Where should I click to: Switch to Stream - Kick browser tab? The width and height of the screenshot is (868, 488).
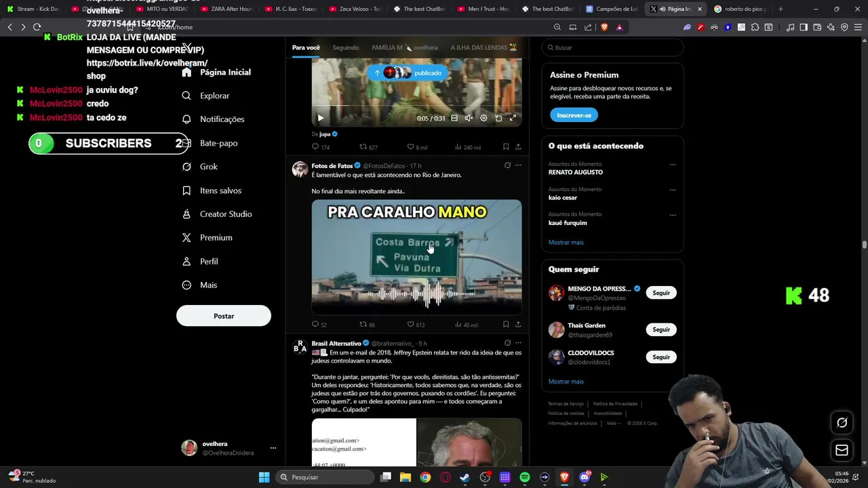[x=34, y=9]
